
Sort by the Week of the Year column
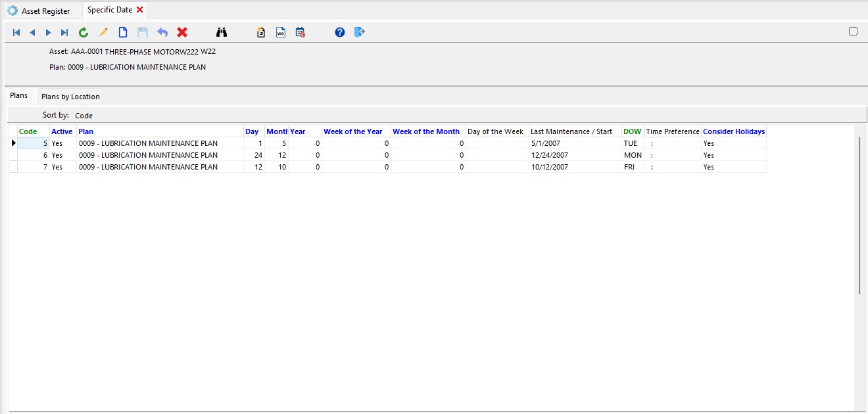pyautogui.click(x=353, y=131)
